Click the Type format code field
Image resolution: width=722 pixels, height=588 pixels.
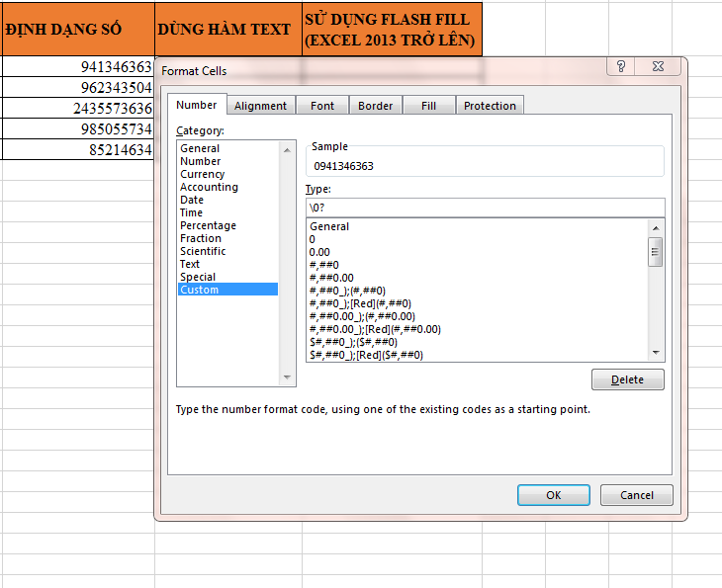[485, 207]
